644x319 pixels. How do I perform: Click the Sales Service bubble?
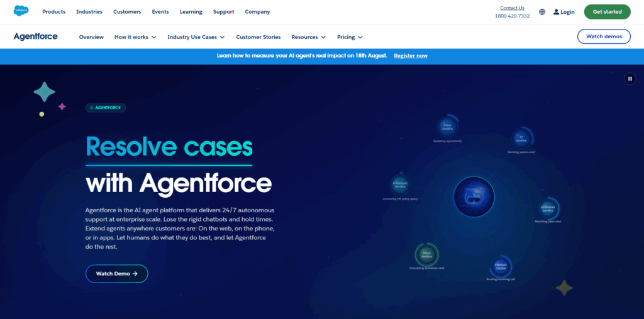pos(447,128)
